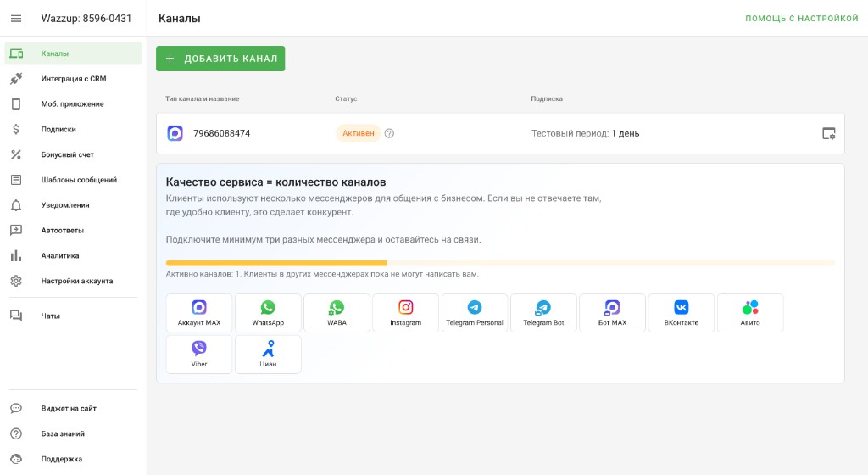
Task: Open Интеграция с CRM menu item
Action: pyautogui.click(x=73, y=79)
